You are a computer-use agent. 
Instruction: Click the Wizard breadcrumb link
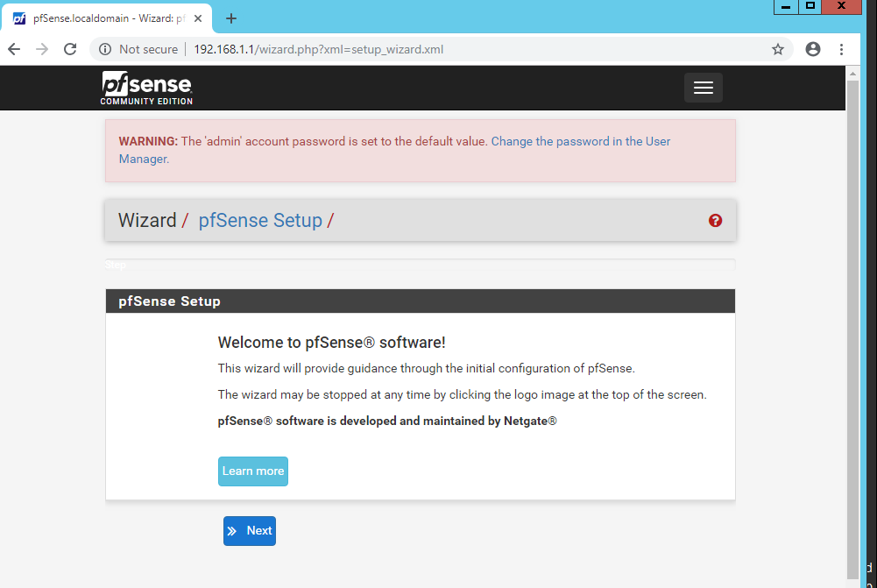tap(146, 220)
